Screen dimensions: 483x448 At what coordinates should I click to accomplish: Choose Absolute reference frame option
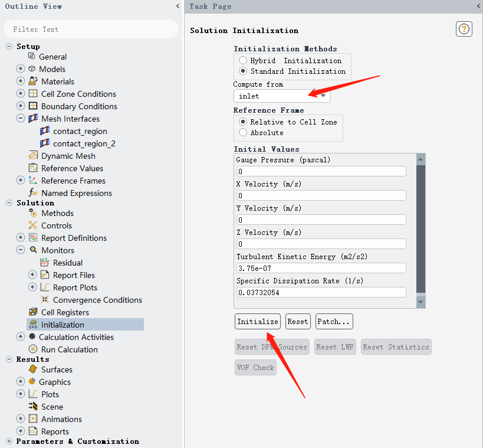[x=243, y=133]
